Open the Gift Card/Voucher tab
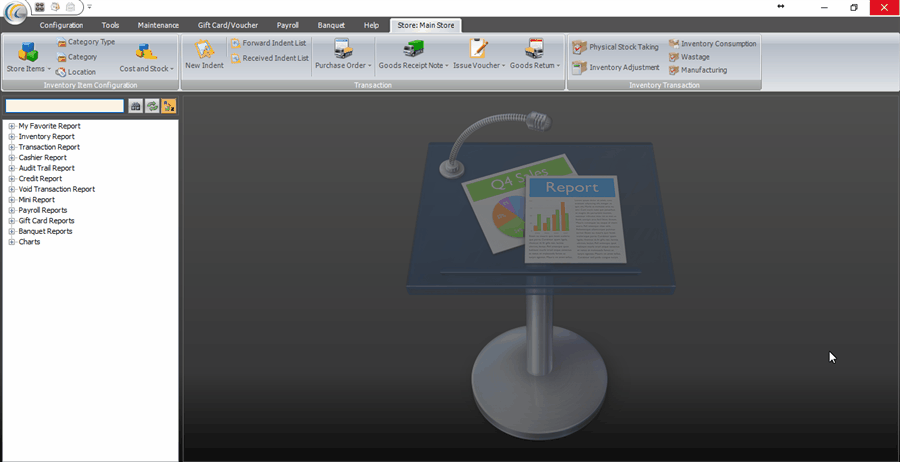The width and height of the screenshot is (900, 462). coord(228,25)
